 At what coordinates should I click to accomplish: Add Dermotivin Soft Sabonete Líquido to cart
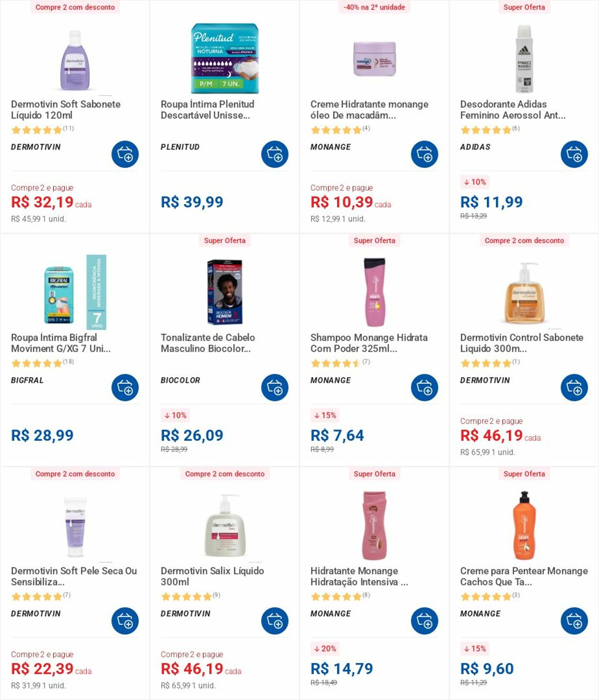pos(125,154)
